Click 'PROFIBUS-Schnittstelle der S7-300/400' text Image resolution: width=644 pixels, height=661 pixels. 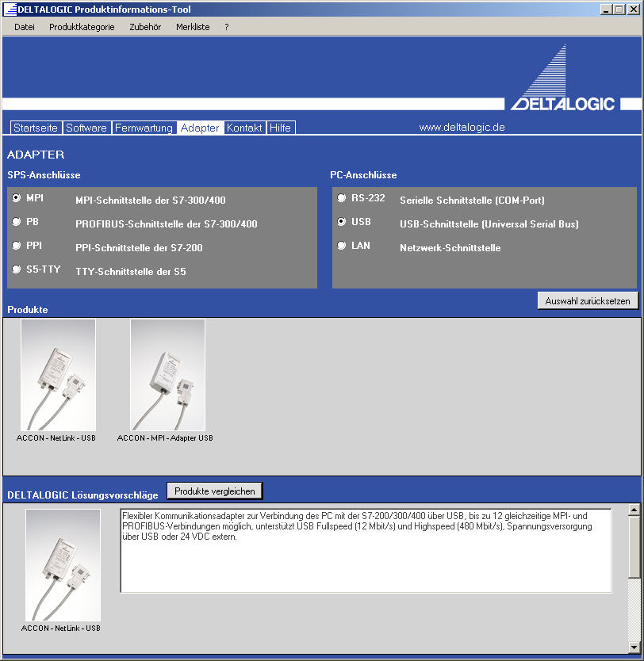pyautogui.click(x=167, y=224)
